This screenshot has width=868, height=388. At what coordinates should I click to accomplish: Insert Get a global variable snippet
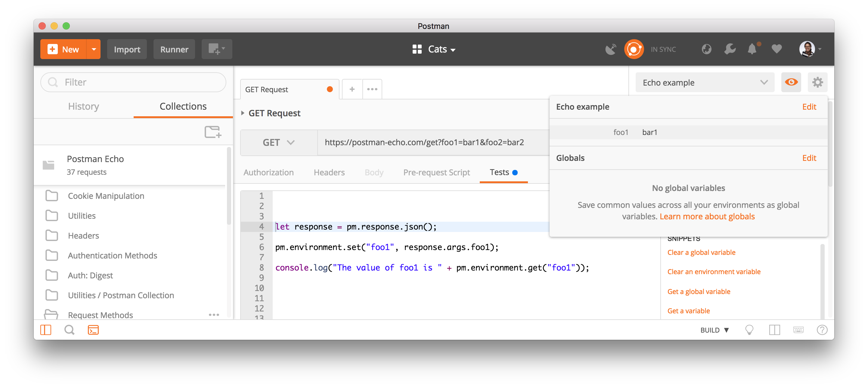(699, 292)
